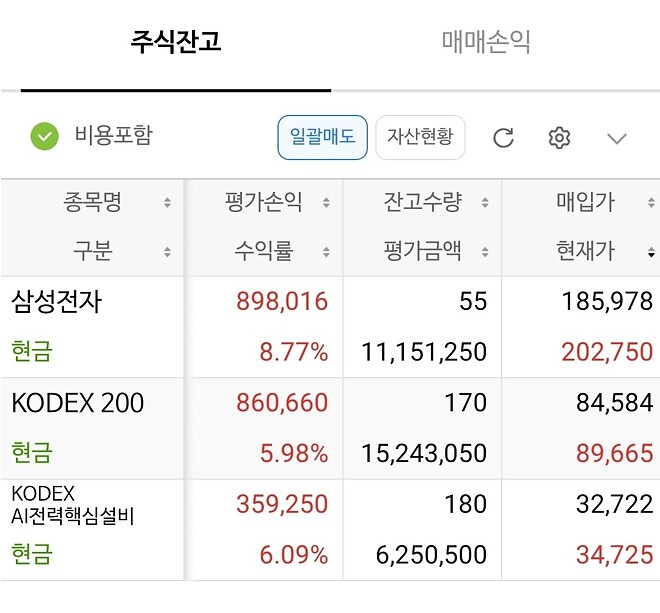Click profit value 898,016
Viewport: 660px width, 613px height.
(x=282, y=301)
